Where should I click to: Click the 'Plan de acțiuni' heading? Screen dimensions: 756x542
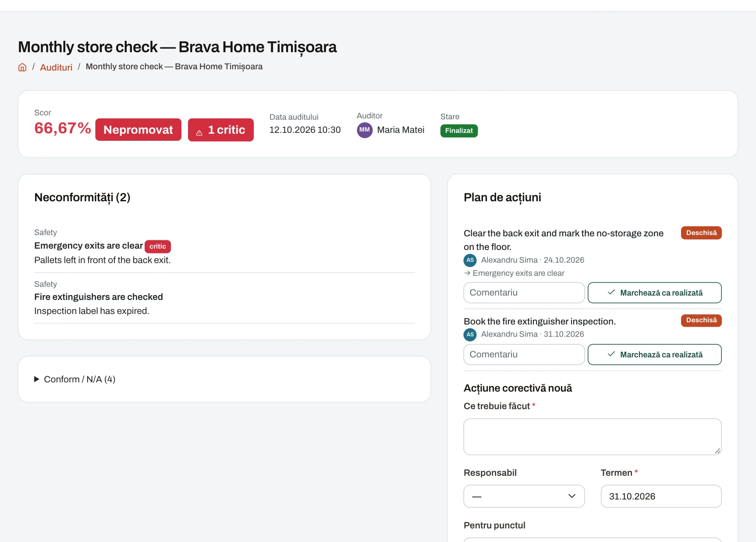(x=502, y=197)
